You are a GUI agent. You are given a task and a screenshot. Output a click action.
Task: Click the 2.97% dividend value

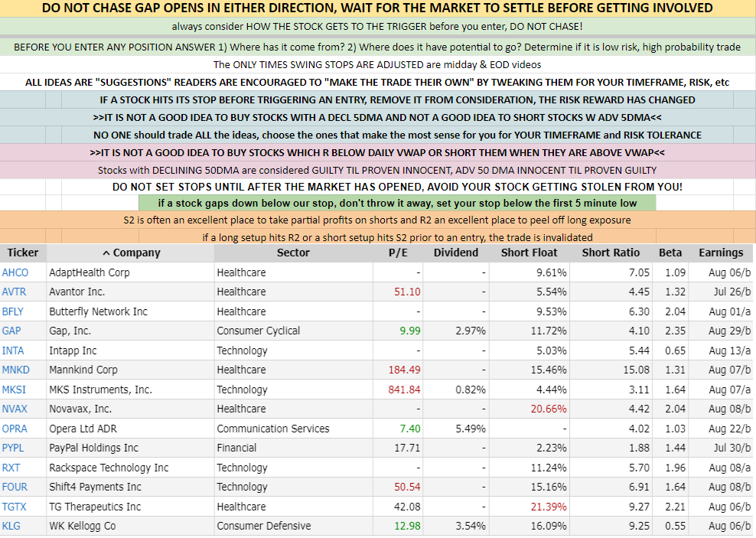click(x=471, y=331)
